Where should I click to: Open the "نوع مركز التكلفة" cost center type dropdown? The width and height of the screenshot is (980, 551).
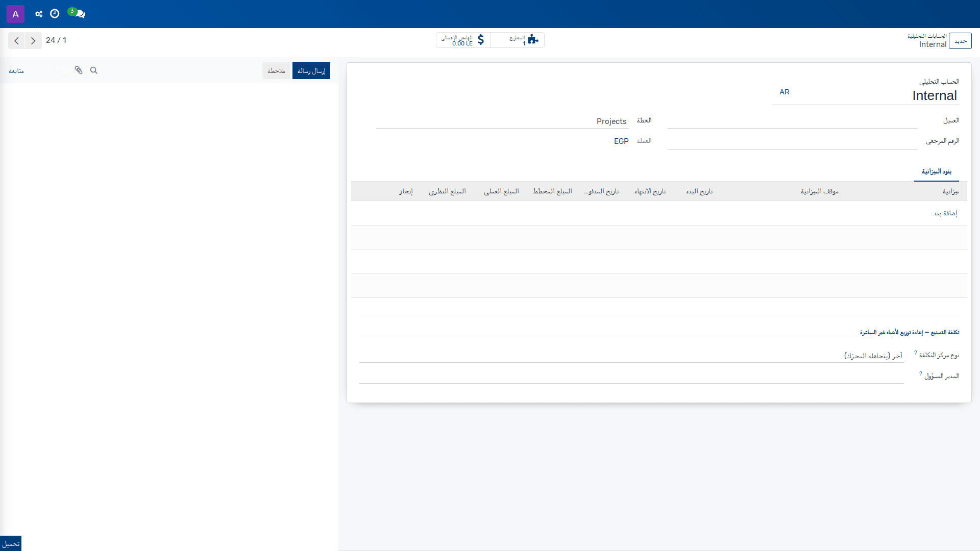point(631,356)
